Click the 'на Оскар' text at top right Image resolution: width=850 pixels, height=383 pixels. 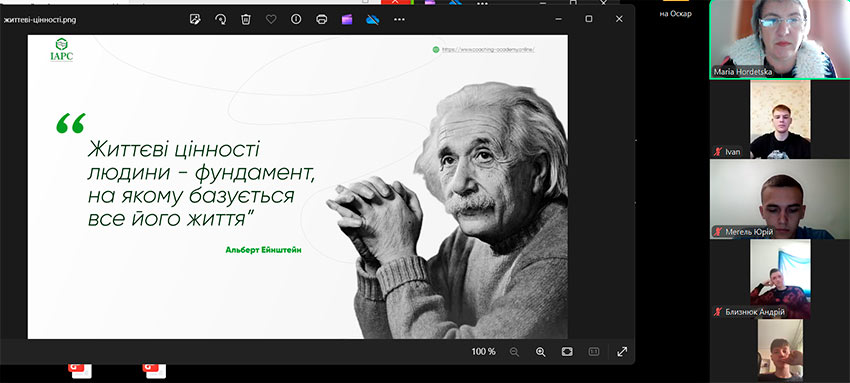[x=675, y=14]
